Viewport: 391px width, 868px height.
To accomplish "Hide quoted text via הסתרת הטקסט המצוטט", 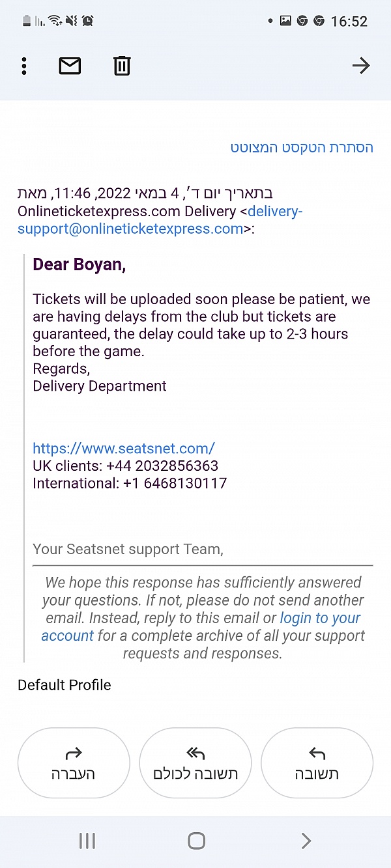I will pos(302,148).
